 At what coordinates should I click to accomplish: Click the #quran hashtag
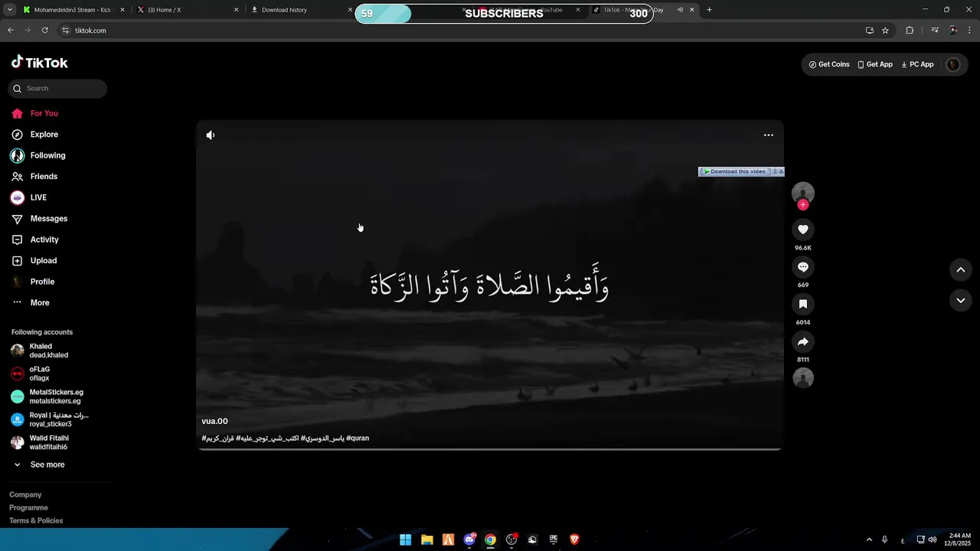pyautogui.click(x=358, y=439)
